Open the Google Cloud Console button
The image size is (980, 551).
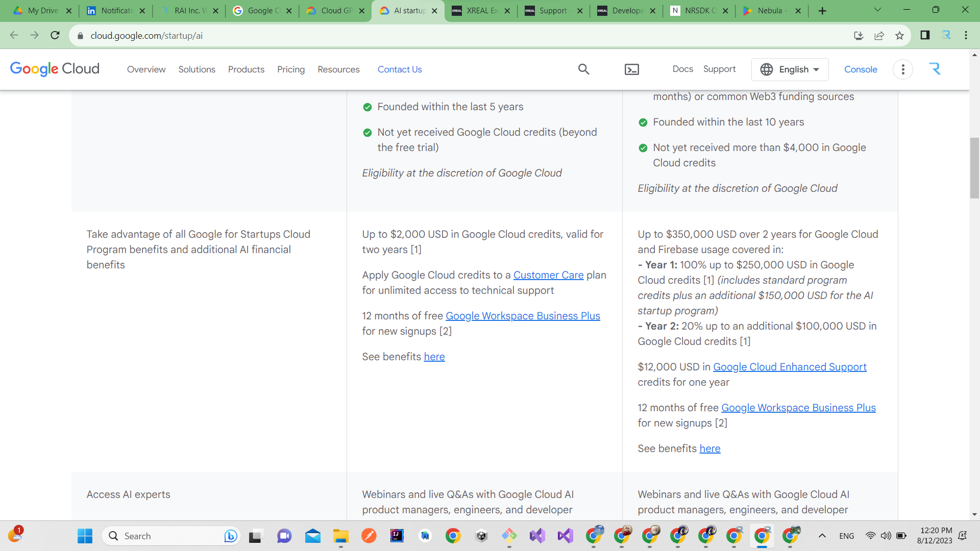pos(861,69)
